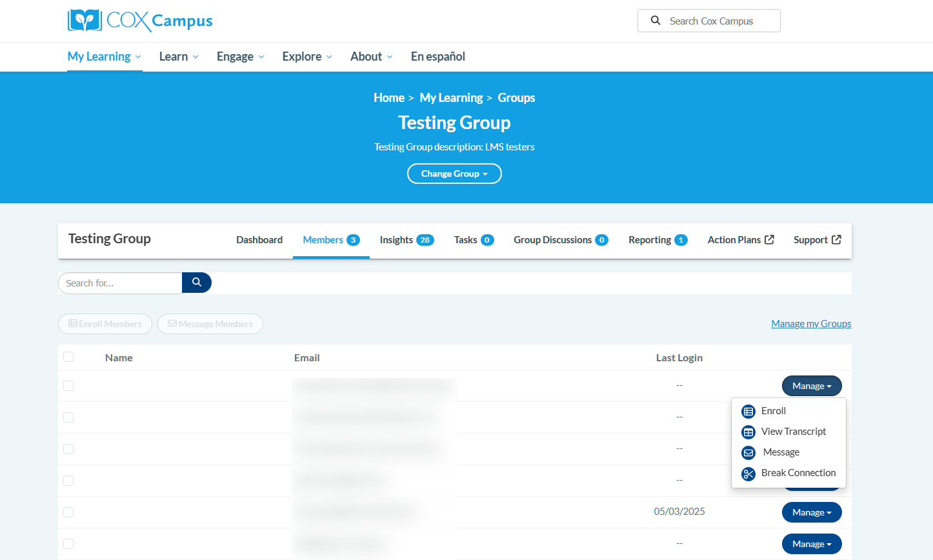The width and height of the screenshot is (933, 560).
Task: Expand the Engage nav dropdown
Action: pos(241,56)
